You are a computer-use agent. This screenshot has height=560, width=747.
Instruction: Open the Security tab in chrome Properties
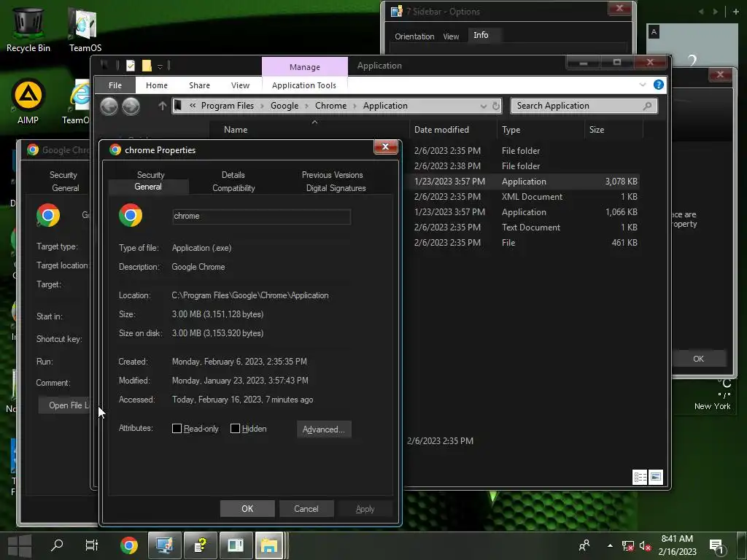[x=150, y=175]
